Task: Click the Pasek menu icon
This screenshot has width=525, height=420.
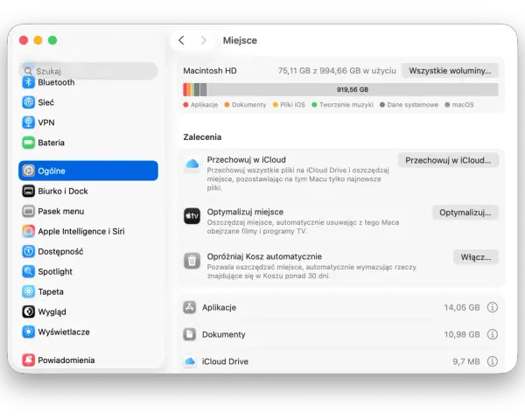Action: 29,212
